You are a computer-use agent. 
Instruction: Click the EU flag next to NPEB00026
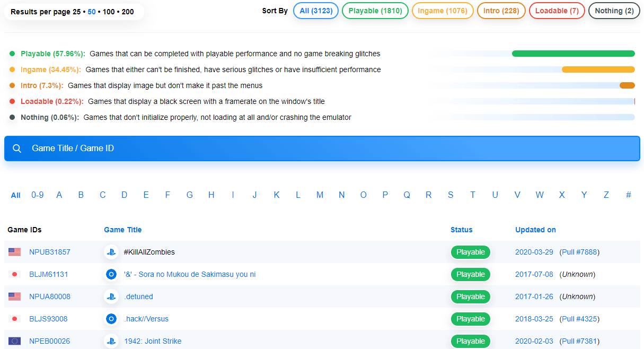pos(14,342)
